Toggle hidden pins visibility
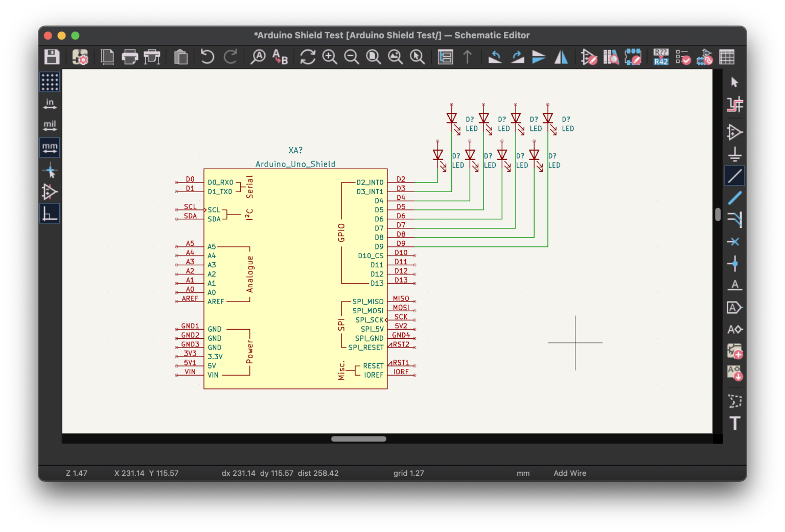 (50, 193)
